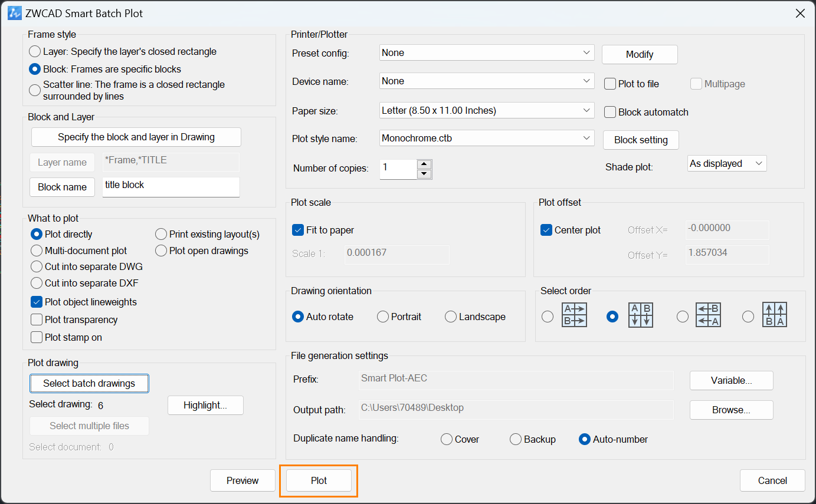Select the left-to-right A-B order icon
The image size is (816, 504).
pyautogui.click(x=574, y=315)
